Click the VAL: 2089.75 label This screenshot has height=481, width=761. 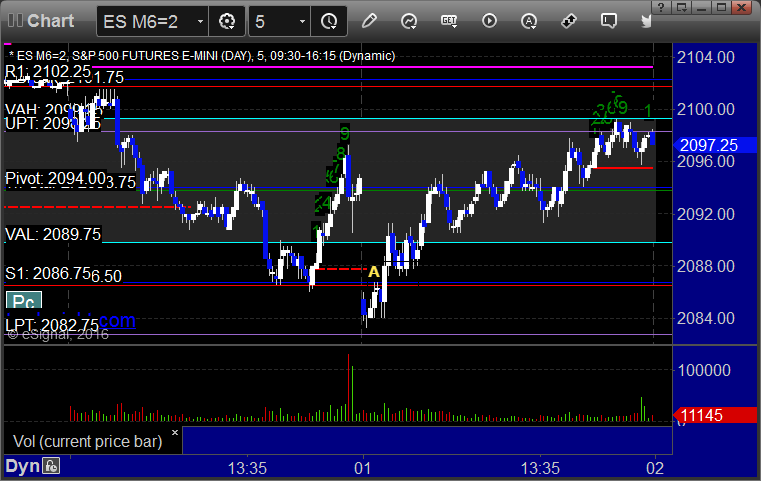[53, 234]
